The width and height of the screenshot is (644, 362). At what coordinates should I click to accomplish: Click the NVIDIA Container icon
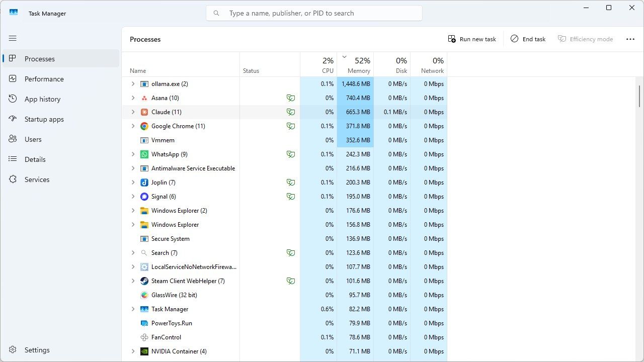click(144, 351)
